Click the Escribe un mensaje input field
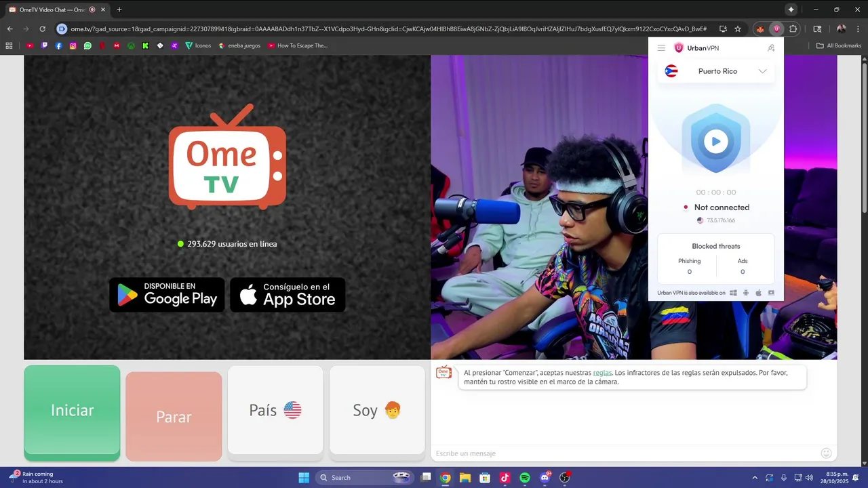Image resolution: width=868 pixels, height=488 pixels. click(x=624, y=453)
